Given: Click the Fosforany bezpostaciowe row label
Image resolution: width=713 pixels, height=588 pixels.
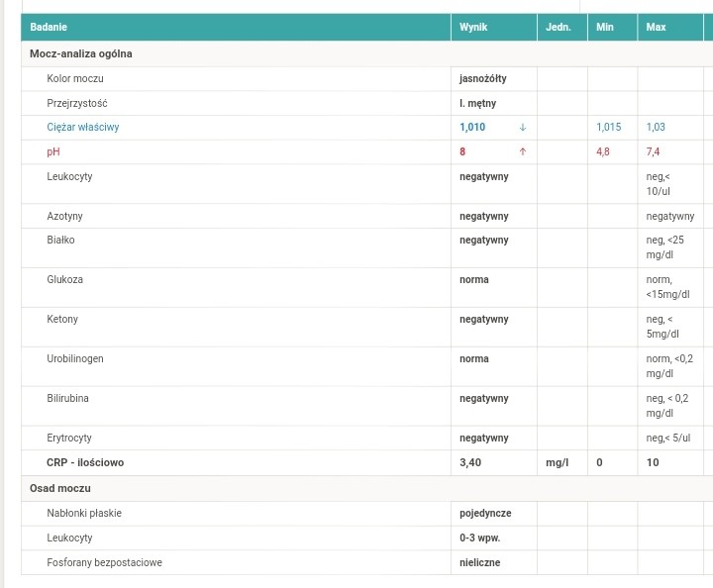Looking at the screenshot, I should (x=104, y=563).
